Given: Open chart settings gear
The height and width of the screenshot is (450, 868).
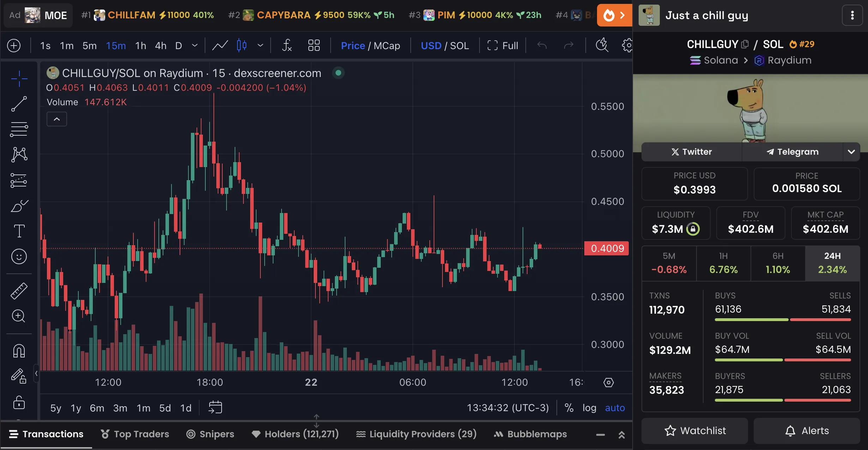Looking at the screenshot, I should coord(627,46).
